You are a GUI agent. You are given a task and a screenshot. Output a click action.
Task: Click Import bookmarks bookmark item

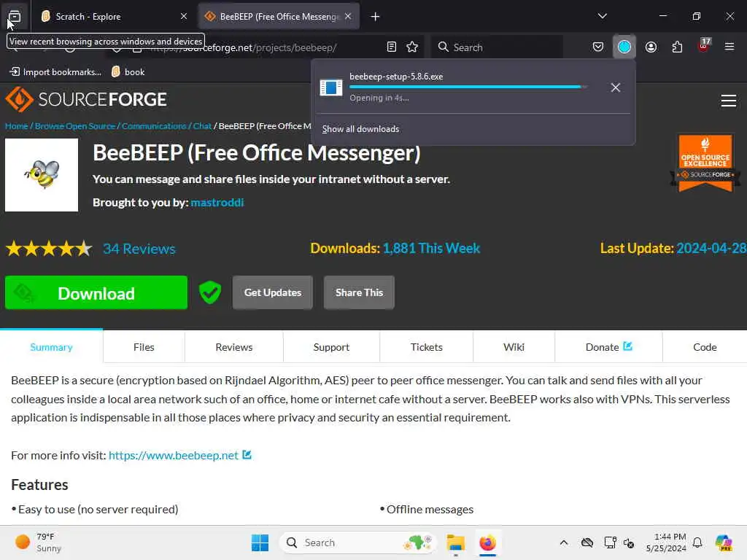coord(55,72)
